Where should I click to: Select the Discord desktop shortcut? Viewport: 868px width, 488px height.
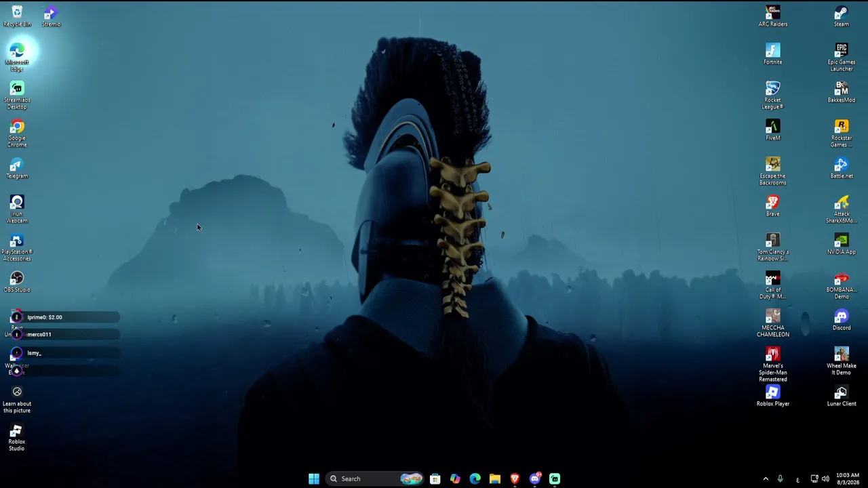(842, 320)
